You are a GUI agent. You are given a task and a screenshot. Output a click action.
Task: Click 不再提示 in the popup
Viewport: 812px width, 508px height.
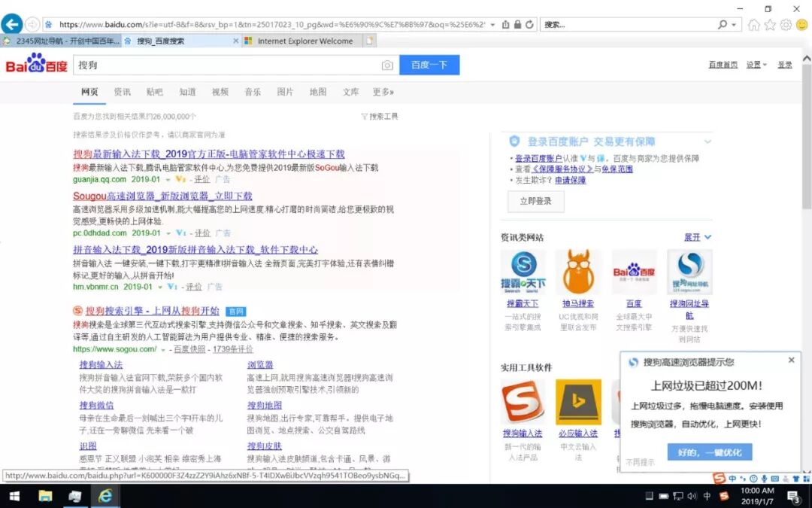[640, 462]
